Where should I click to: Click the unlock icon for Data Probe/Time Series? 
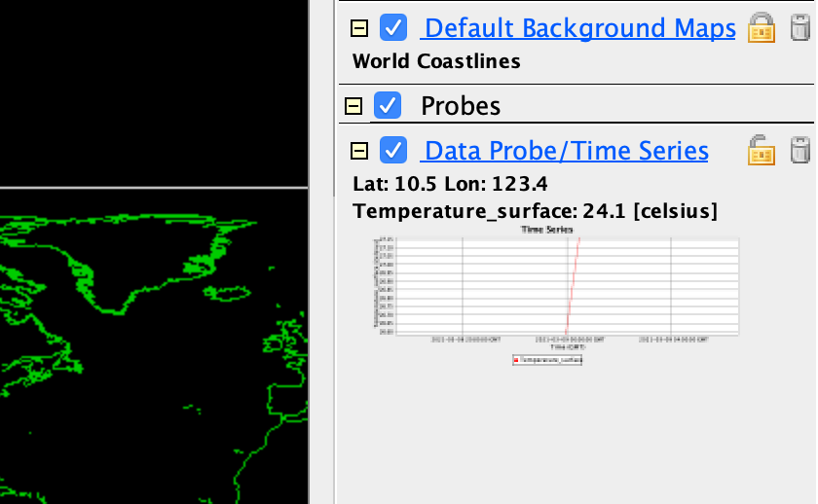click(761, 151)
